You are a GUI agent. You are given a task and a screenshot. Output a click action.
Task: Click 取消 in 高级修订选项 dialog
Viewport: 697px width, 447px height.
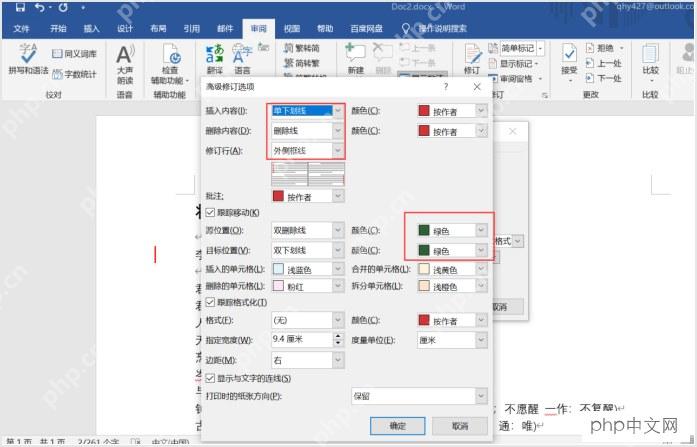click(x=460, y=426)
